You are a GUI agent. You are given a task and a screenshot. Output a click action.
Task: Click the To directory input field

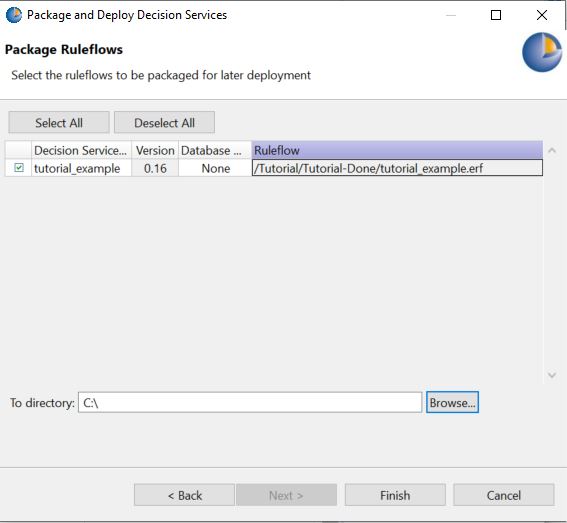tap(250, 402)
